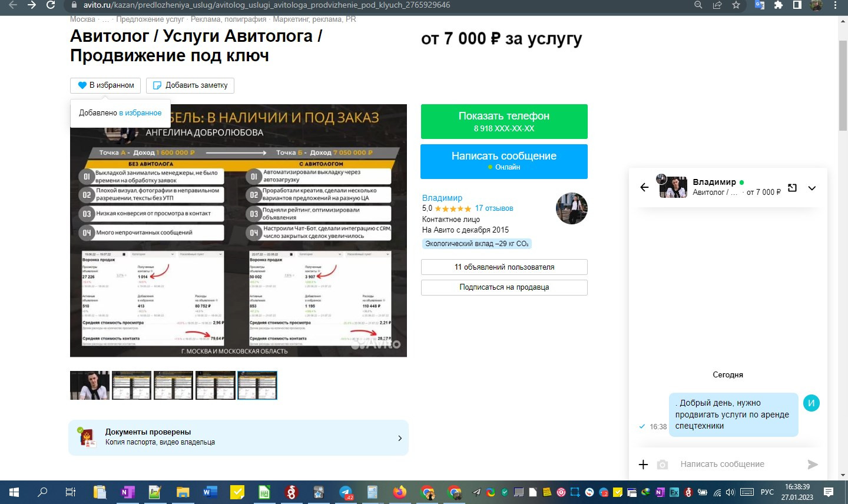Open File Explorer from the taskbar
Viewport: 848px width, 504px height.
[x=183, y=492]
